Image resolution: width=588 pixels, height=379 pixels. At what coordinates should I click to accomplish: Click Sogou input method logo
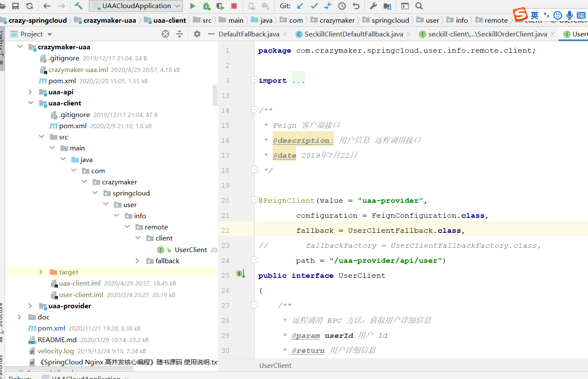click(521, 14)
